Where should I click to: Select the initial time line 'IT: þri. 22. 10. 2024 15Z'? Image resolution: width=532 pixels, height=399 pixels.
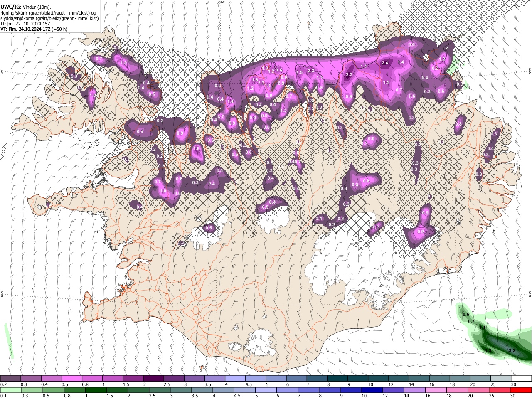tap(25, 24)
